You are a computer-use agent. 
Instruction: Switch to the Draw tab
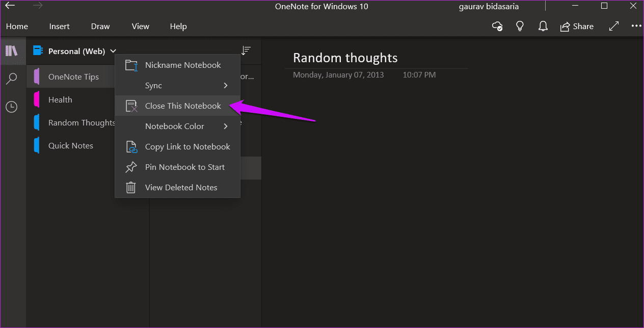click(101, 26)
